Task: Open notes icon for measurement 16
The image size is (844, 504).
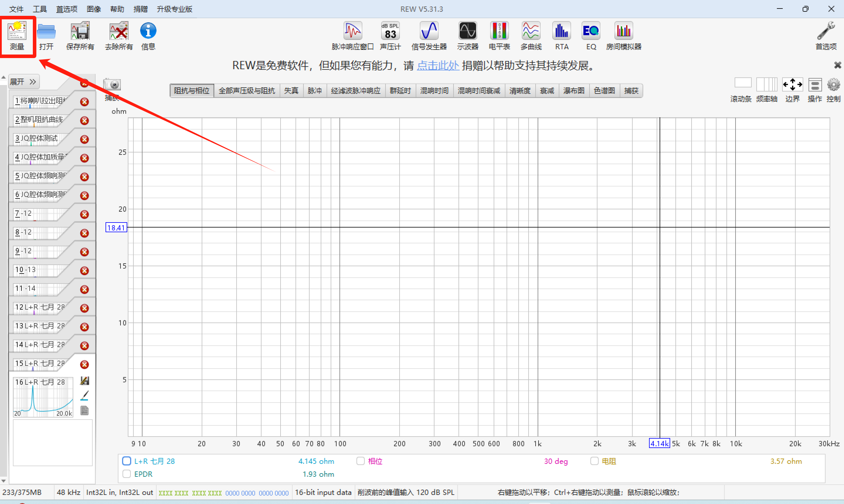Action: click(x=84, y=410)
